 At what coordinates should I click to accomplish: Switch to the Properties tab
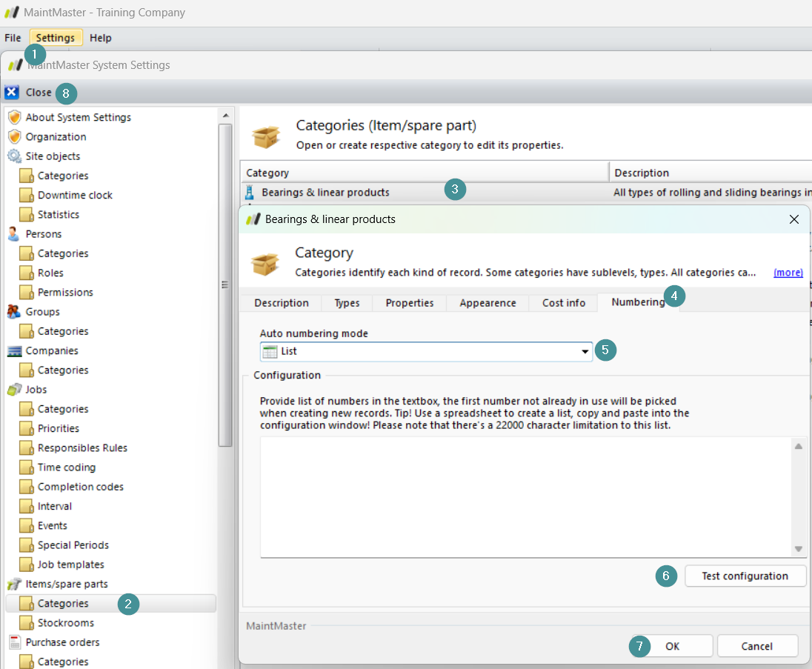pos(409,303)
